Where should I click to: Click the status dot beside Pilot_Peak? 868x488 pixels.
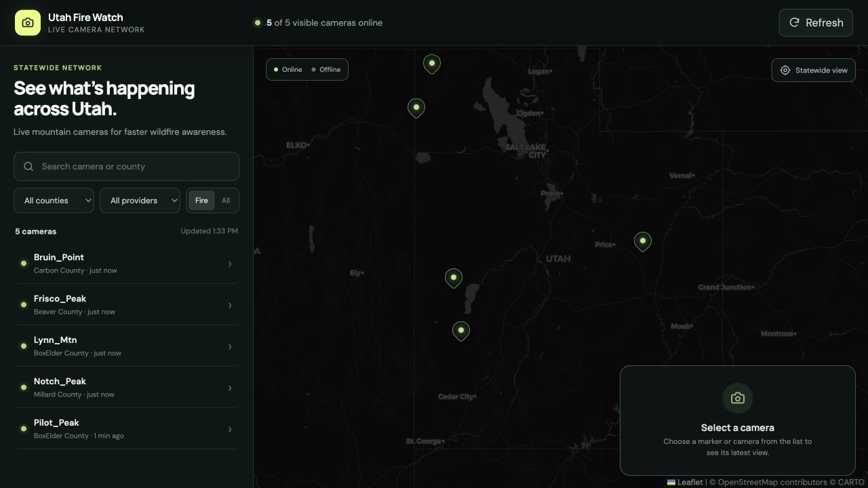click(x=24, y=429)
